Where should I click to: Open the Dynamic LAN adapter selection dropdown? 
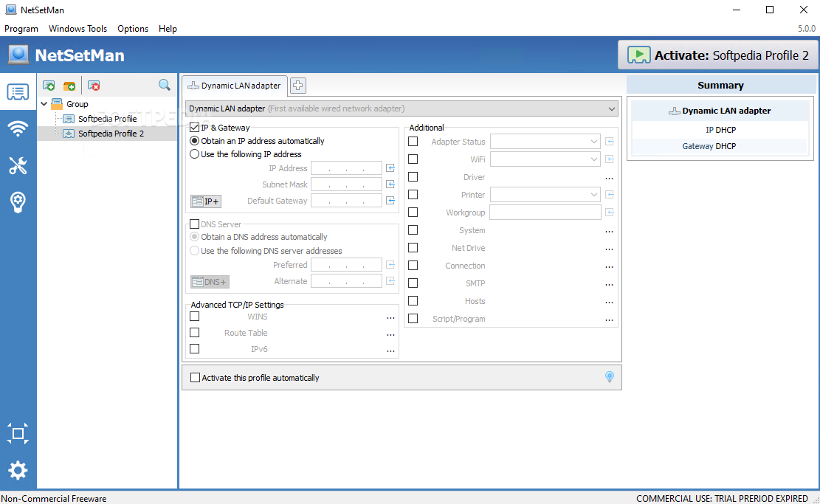click(402, 108)
